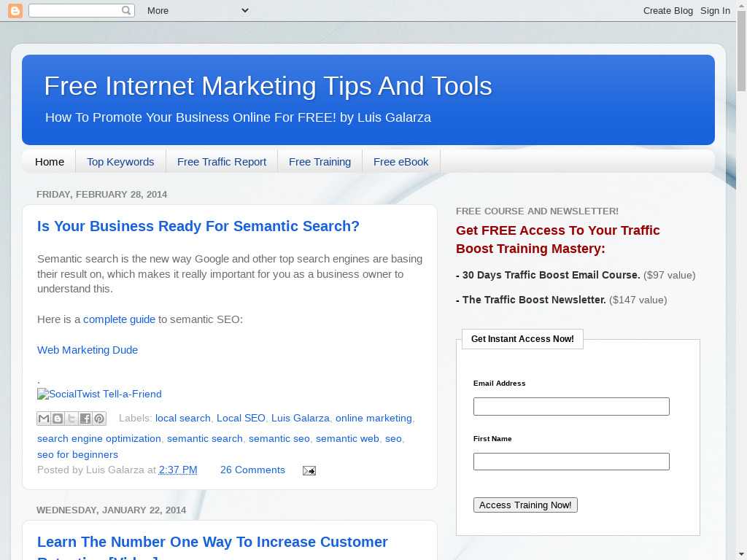Click the Access Training Now! button

coord(525,505)
